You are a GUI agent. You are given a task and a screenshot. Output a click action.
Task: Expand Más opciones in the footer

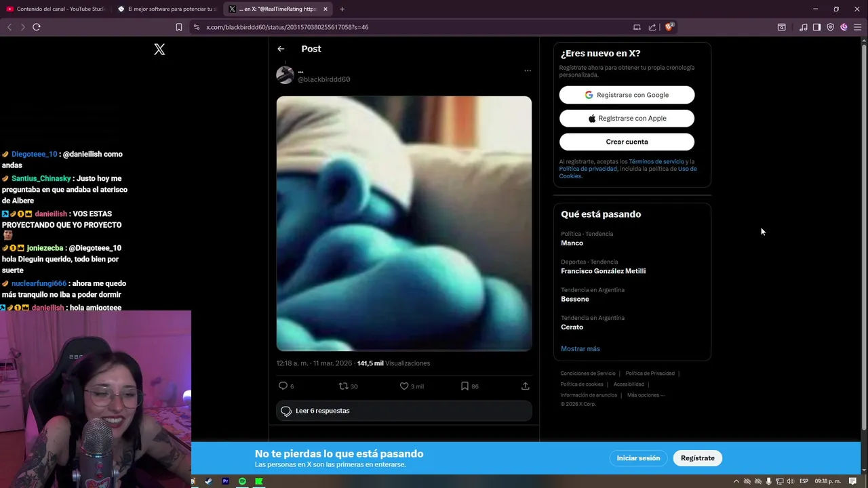(646, 395)
